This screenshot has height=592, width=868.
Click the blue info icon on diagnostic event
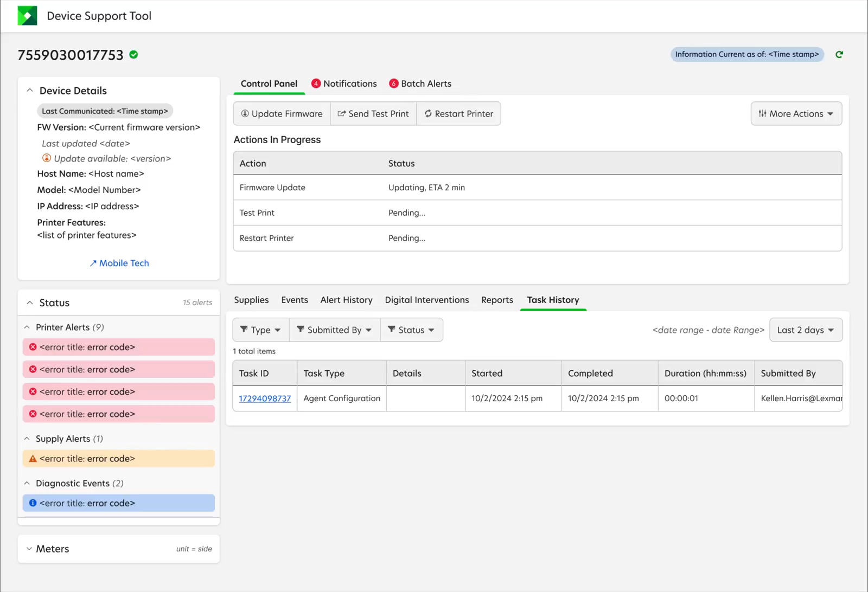pyautogui.click(x=33, y=503)
